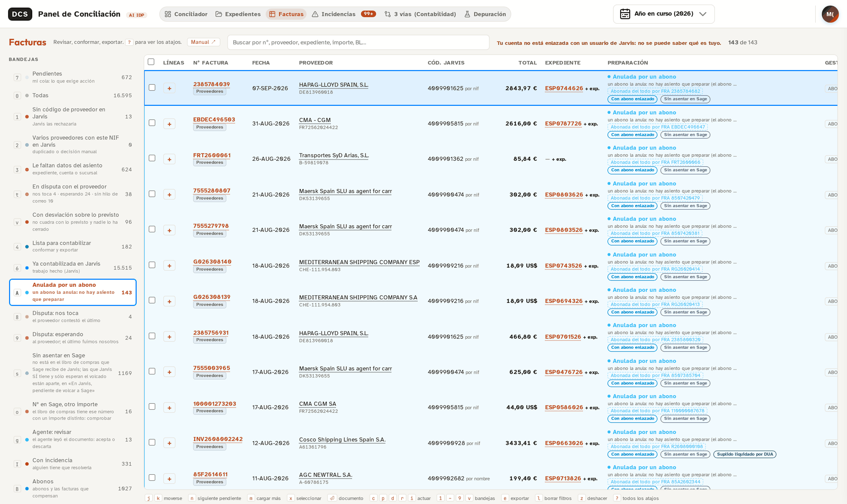847x504 pixels.
Task: Open the Abonos inbox
Action: coord(73,488)
